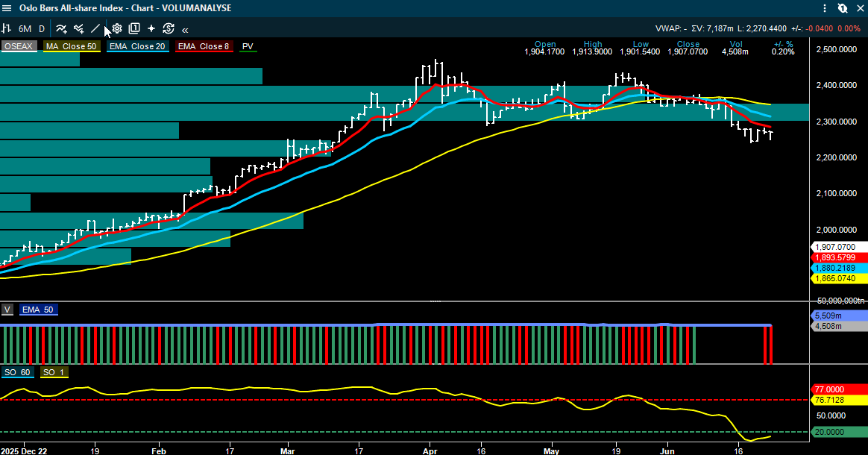Viewport: 868px width, 455px height.
Task: Open the EMA Close 8 indicator label
Action: [x=204, y=46]
